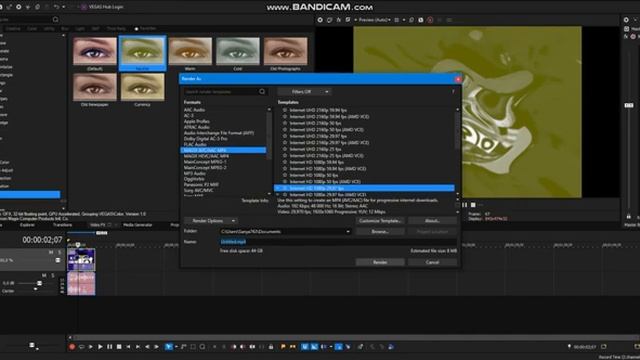Click the Stop button in transport bar
This screenshot has width=640, height=360.
(x=119, y=347)
